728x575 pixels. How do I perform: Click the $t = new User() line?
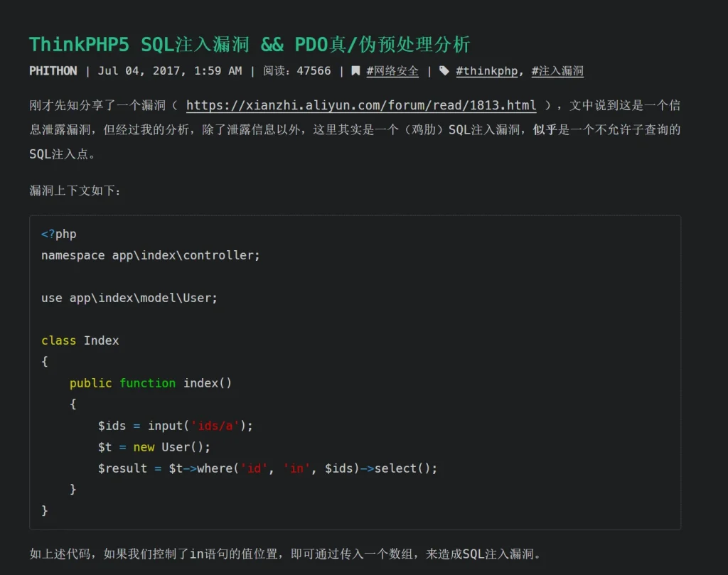click(x=154, y=447)
